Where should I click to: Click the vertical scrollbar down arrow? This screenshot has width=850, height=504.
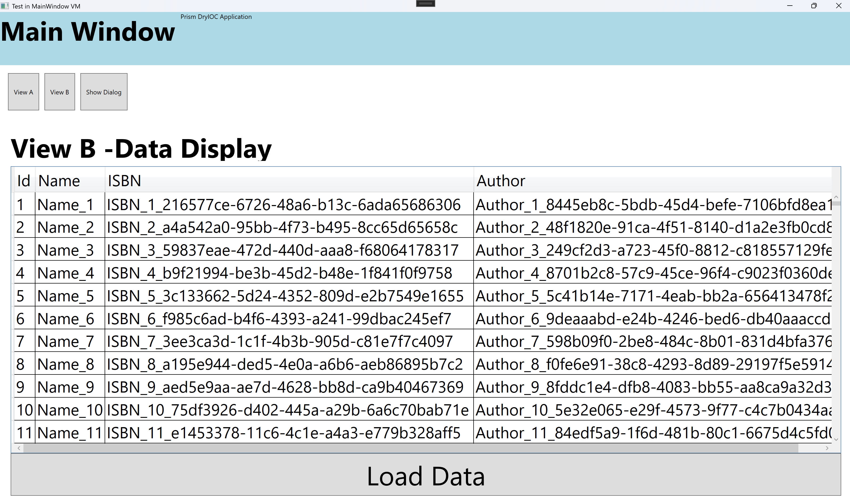click(x=836, y=440)
